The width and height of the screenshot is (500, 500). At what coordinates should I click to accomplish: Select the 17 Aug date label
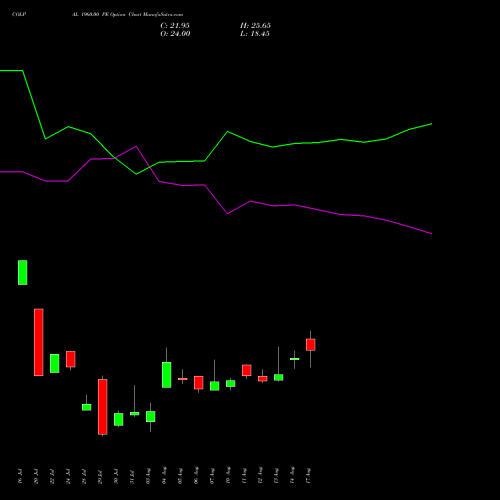pos(308,475)
